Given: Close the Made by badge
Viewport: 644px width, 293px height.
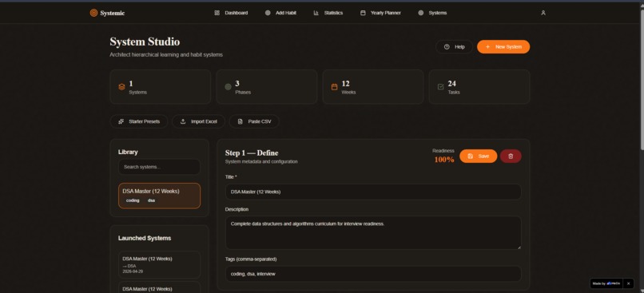Looking at the screenshot, I should click(628, 283).
